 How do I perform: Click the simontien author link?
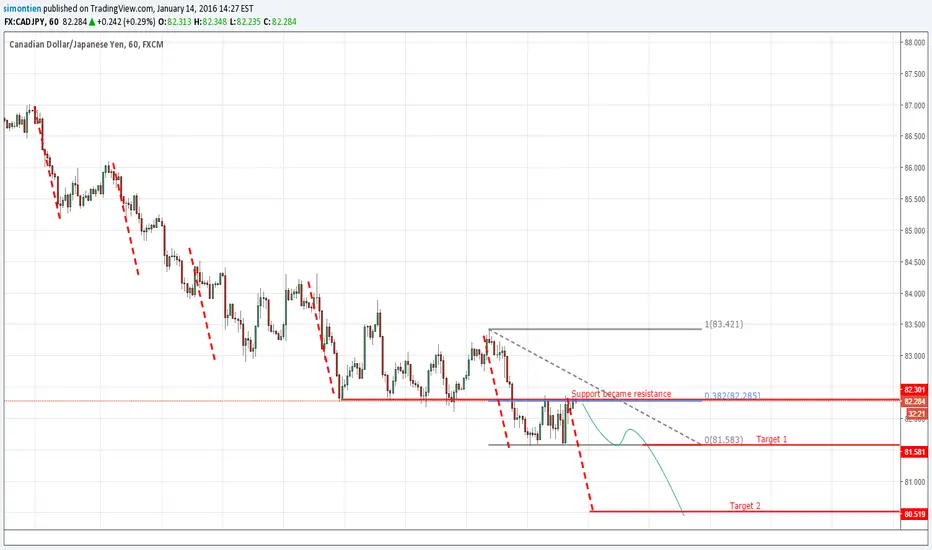22,8
